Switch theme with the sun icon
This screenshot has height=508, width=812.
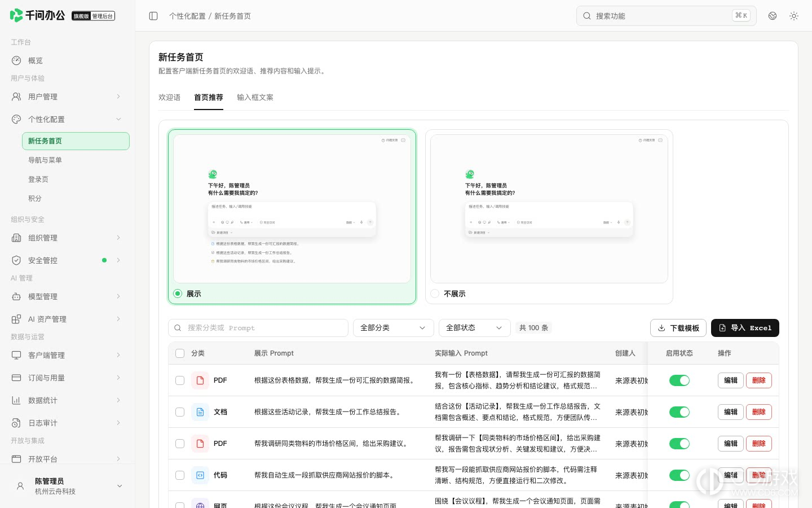point(794,16)
